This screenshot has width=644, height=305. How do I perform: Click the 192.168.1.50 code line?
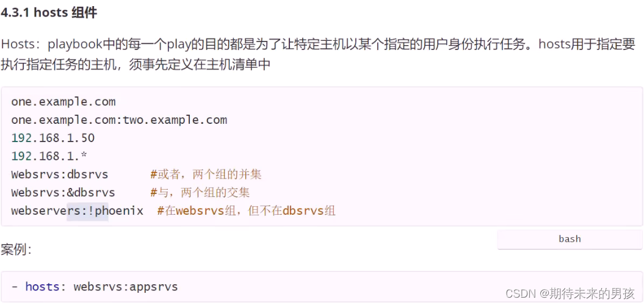point(53,138)
